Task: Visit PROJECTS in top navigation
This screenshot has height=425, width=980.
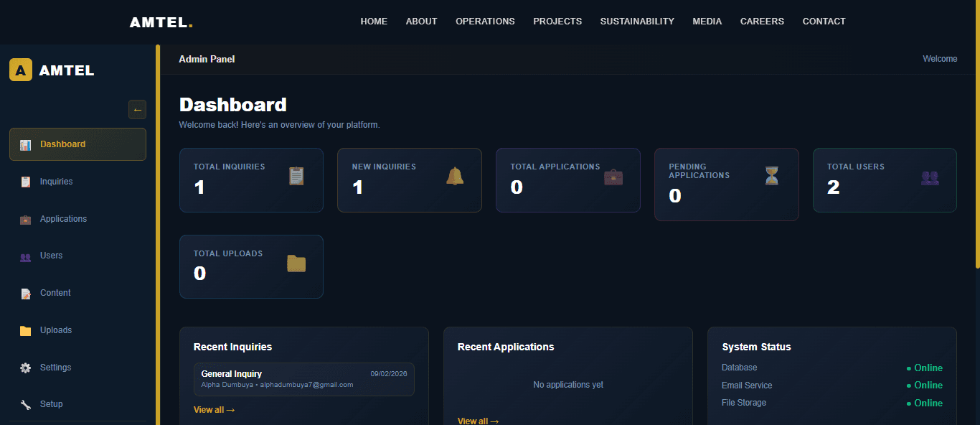Action: pos(557,22)
